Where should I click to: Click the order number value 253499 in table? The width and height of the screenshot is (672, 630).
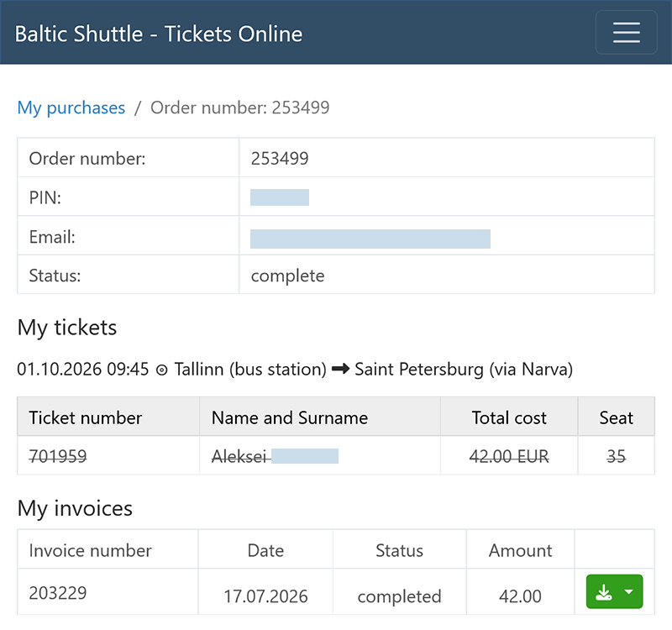pos(280,159)
